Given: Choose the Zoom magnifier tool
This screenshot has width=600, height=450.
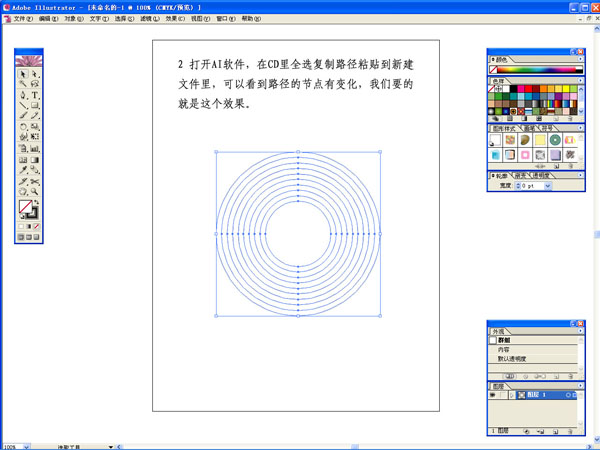Looking at the screenshot, I should point(35,191).
